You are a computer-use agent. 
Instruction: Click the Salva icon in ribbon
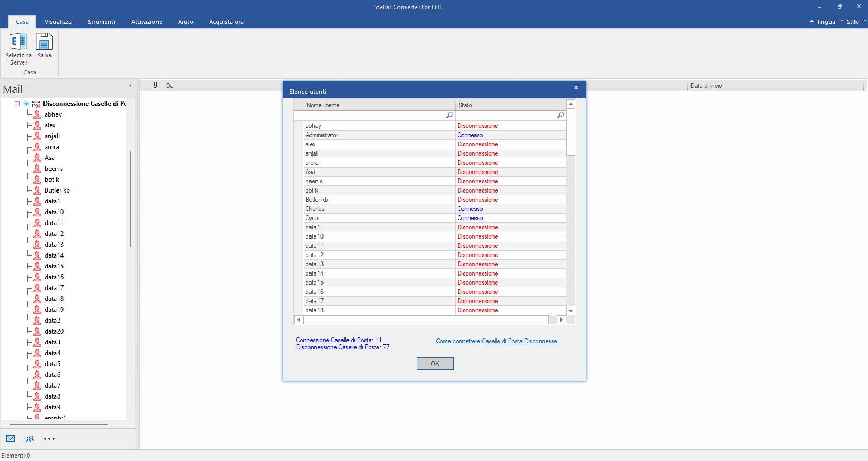(x=44, y=42)
